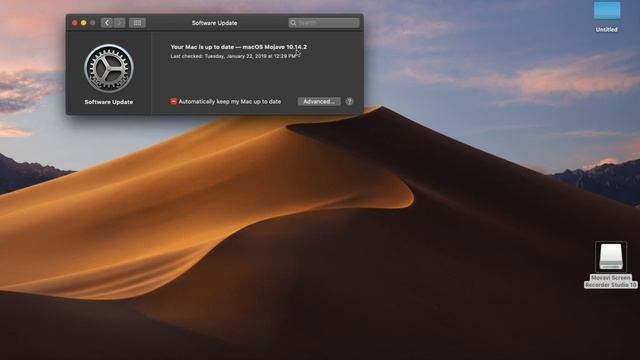The width and height of the screenshot is (640, 360).
Task: Click the Software Update gear icon
Action: pyautogui.click(x=109, y=69)
